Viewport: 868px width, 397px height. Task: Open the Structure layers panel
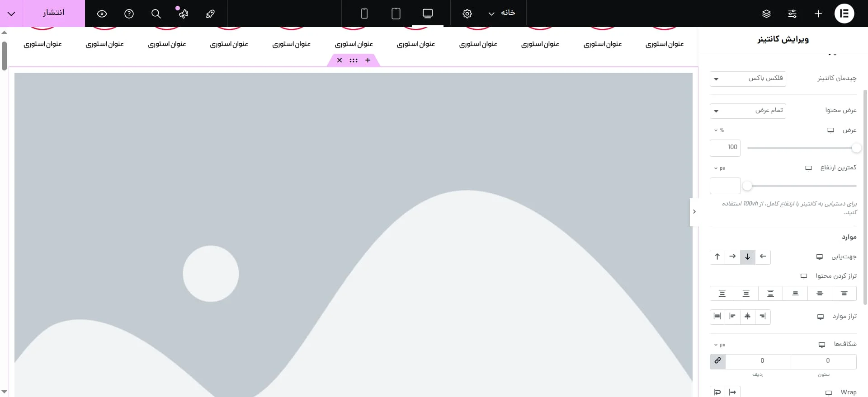pyautogui.click(x=766, y=14)
